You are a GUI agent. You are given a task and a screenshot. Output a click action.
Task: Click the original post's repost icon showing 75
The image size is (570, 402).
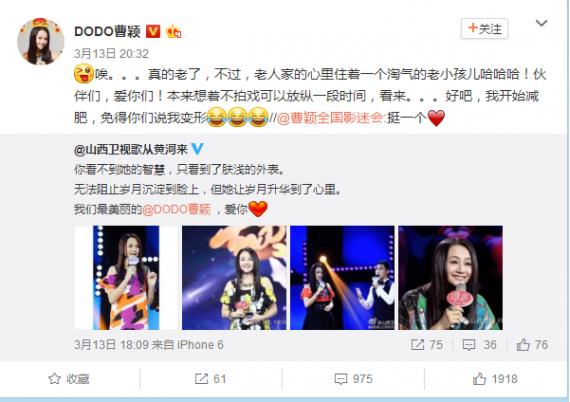click(x=427, y=345)
